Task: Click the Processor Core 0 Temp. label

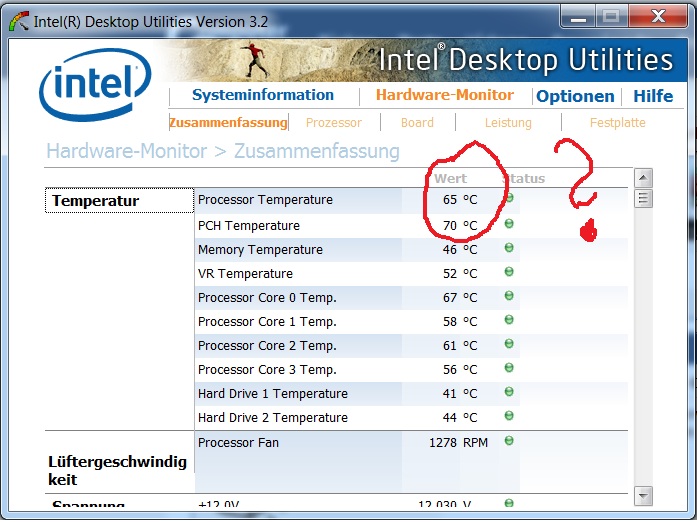Action: (x=267, y=298)
